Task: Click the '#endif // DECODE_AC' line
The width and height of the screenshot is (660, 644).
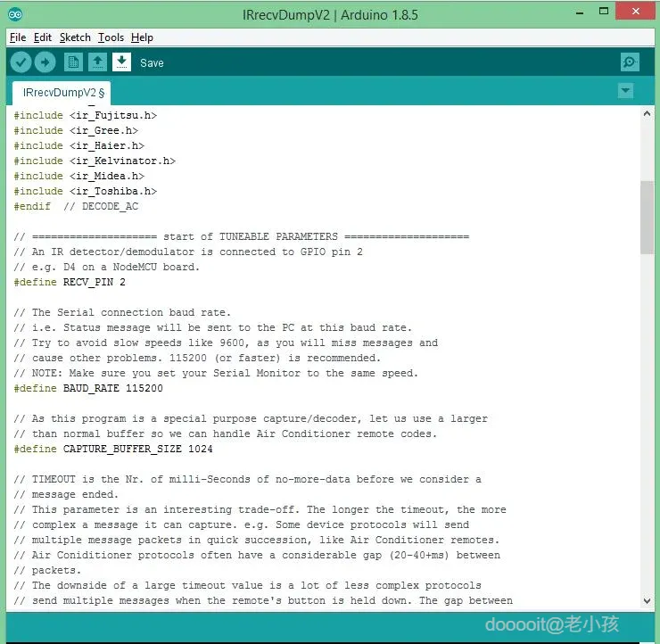Action: 76,206
